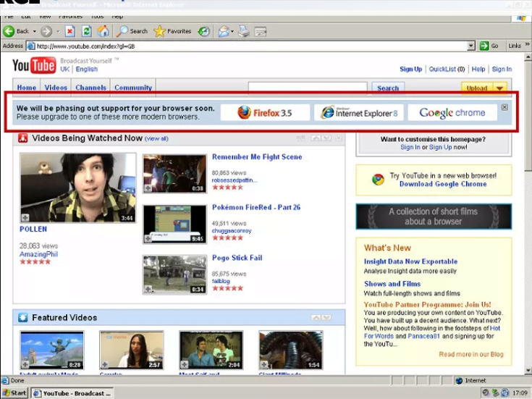Add POLLEN video to QuickList plus icon
Screen dimensions: 532x399
[25, 217]
